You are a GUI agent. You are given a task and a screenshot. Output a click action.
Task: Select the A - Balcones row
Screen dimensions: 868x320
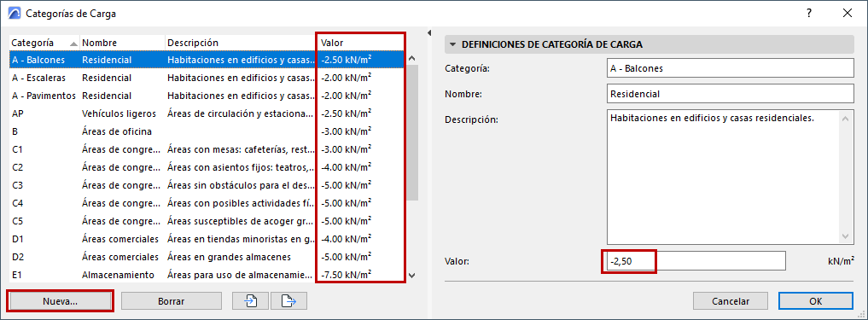click(x=207, y=59)
